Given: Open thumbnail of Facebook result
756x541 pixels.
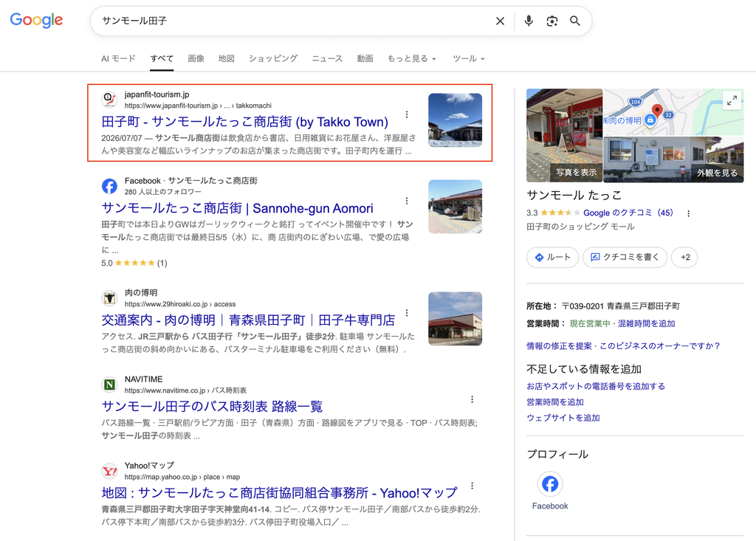Looking at the screenshot, I should [455, 207].
